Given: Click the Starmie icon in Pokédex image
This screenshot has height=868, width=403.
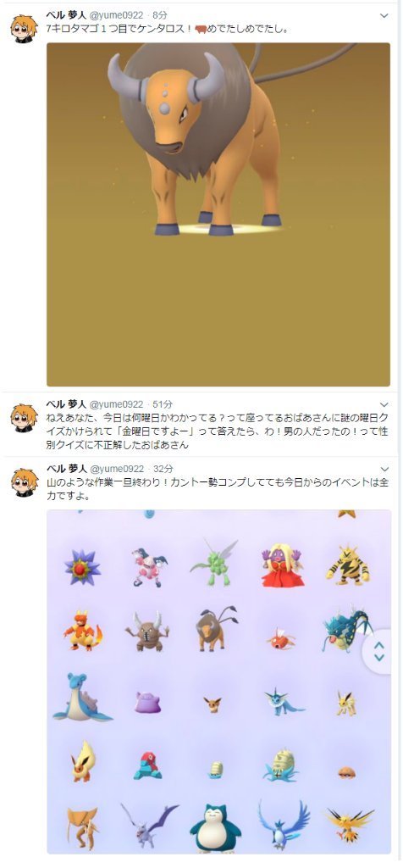Looking at the screenshot, I should (82, 567).
